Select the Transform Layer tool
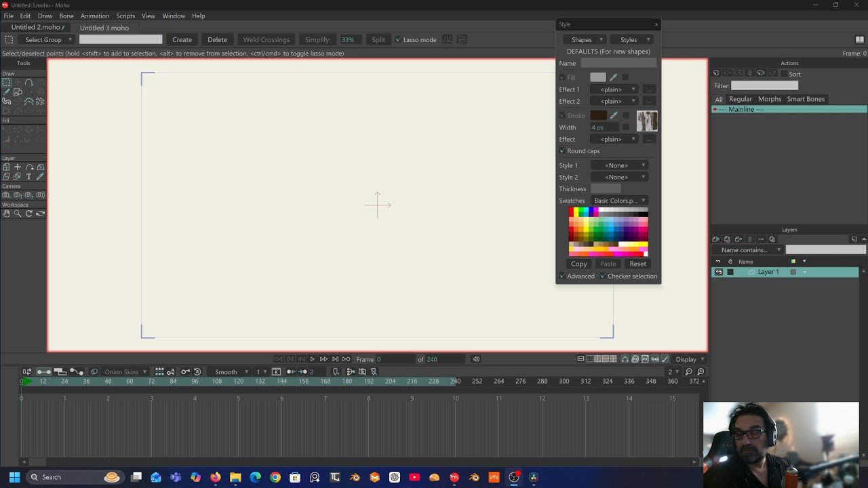 tap(6, 167)
